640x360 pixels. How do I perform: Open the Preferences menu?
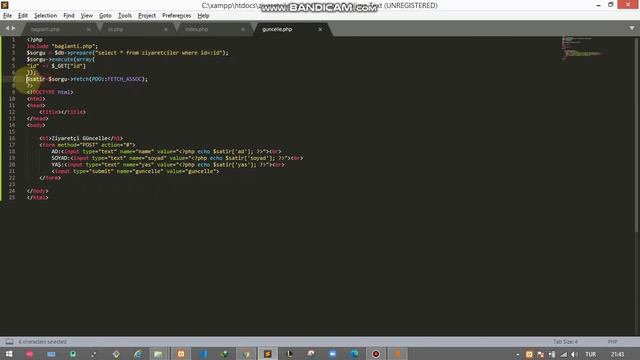(x=176, y=16)
